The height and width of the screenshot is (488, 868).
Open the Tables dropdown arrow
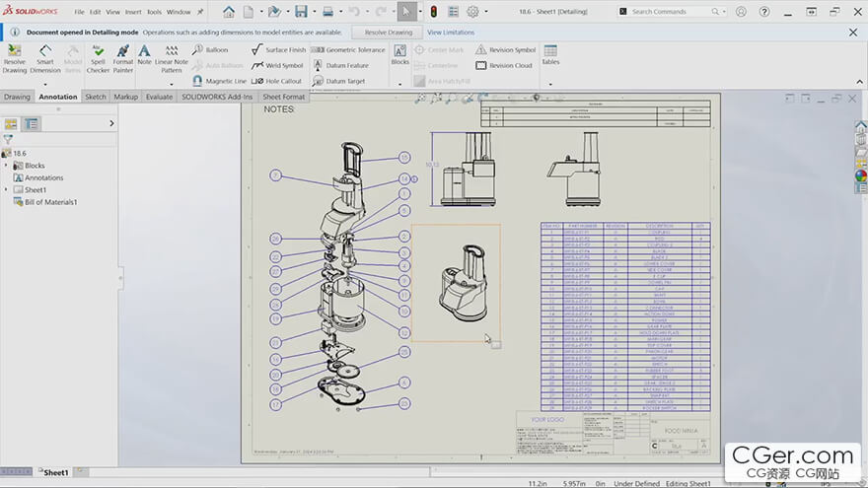550,84
